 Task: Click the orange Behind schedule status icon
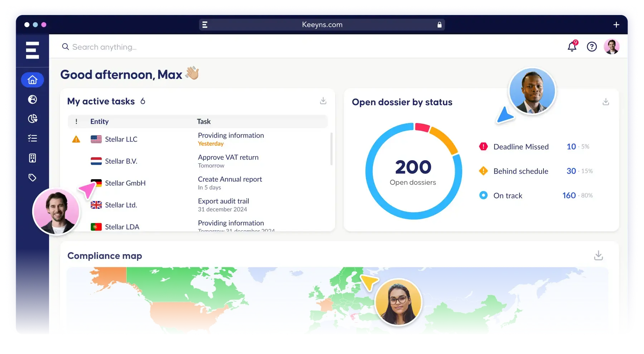click(x=483, y=171)
